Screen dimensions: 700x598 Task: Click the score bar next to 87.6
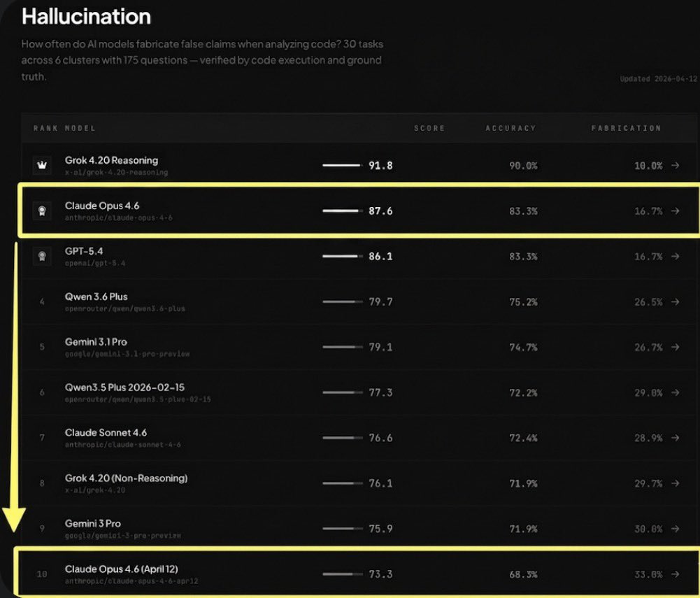[343, 211]
